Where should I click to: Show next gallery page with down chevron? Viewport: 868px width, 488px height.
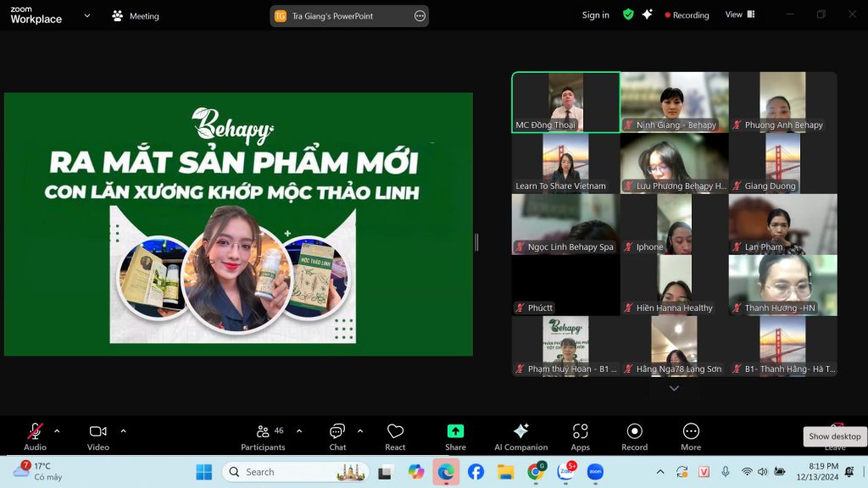point(674,388)
